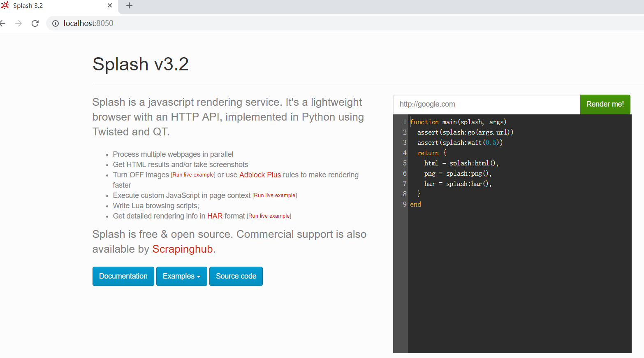Click the closing brace on line 8
644x358 pixels.
click(419, 194)
